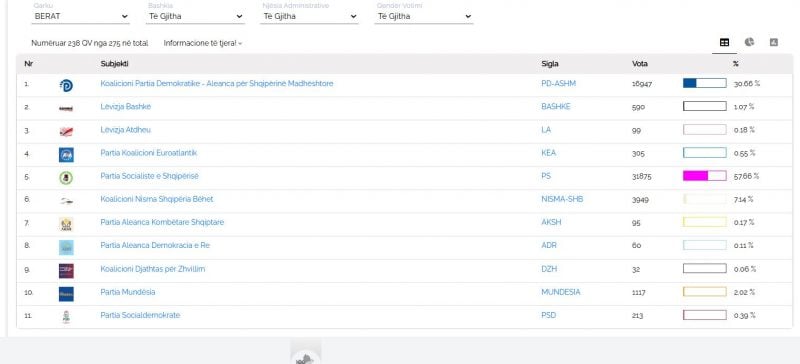Viewport: 800px width, 364px height.
Task: Open the Qendër Votimi dropdown
Action: pos(424,16)
